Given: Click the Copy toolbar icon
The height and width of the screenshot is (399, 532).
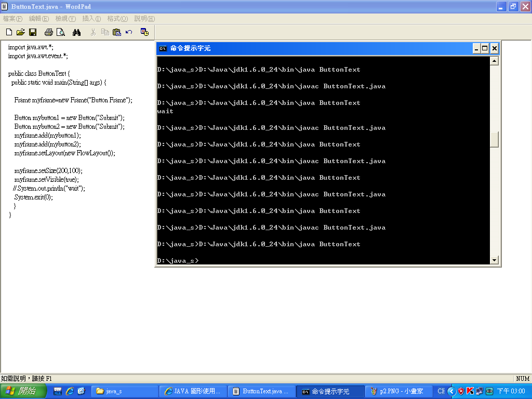Looking at the screenshot, I should (105, 32).
